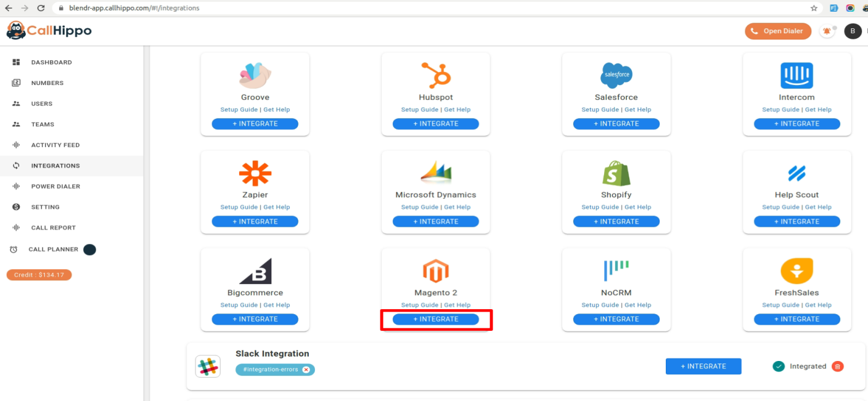Open Salesforce Setup Guide link
This screenshot has height=401, width=868.
point(600,110)
